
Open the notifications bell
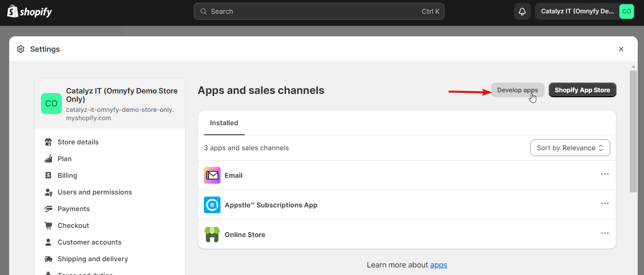[x=522, y=11]
